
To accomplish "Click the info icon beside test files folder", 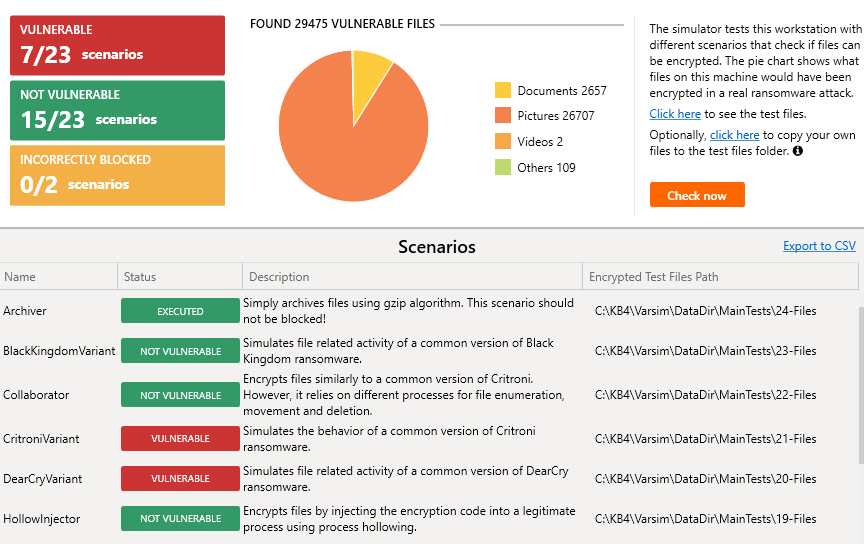I will coord(798,152).
